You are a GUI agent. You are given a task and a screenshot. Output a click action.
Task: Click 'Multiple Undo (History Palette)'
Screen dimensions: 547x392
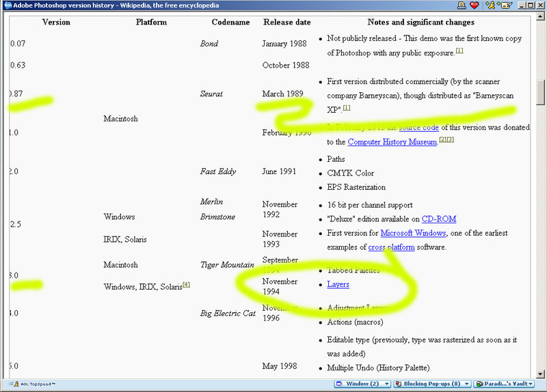378,367
